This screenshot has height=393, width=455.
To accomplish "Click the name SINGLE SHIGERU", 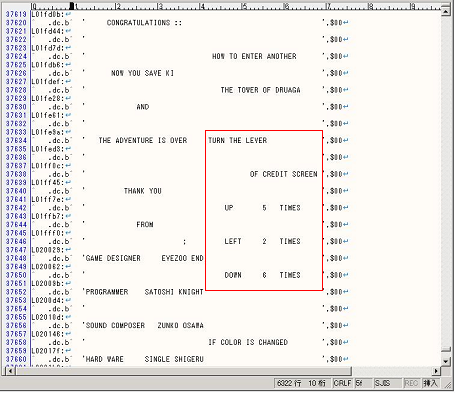I will pyautogui.click(x=174, y=359).
